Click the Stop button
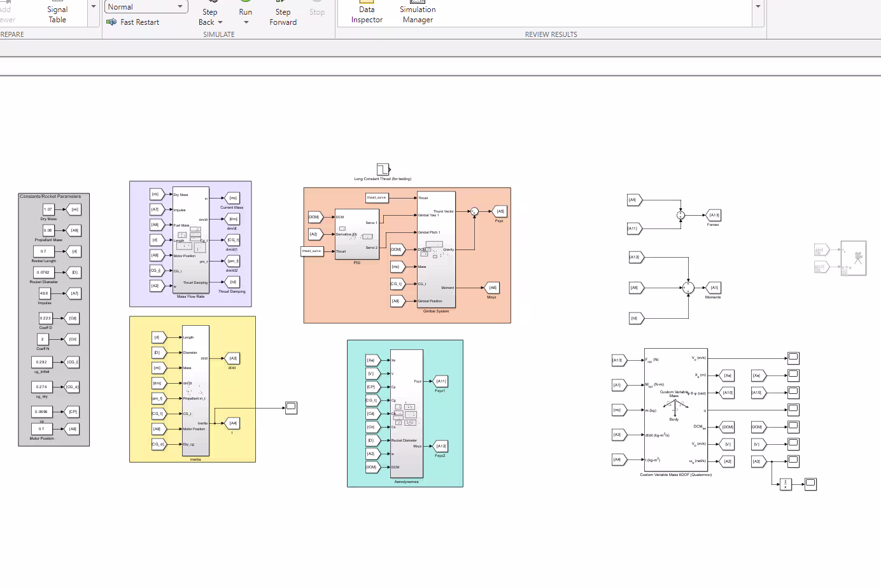This screenshot has width=881, height=588. (317, 10)
